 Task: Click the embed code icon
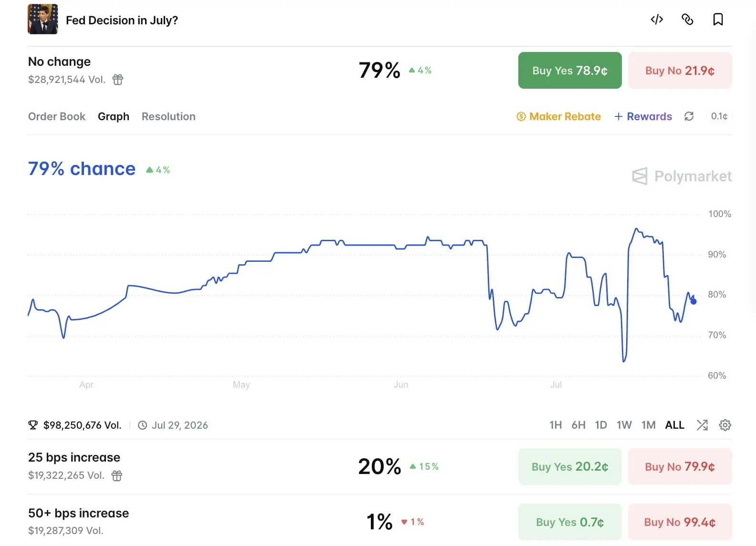coord(657,20)
